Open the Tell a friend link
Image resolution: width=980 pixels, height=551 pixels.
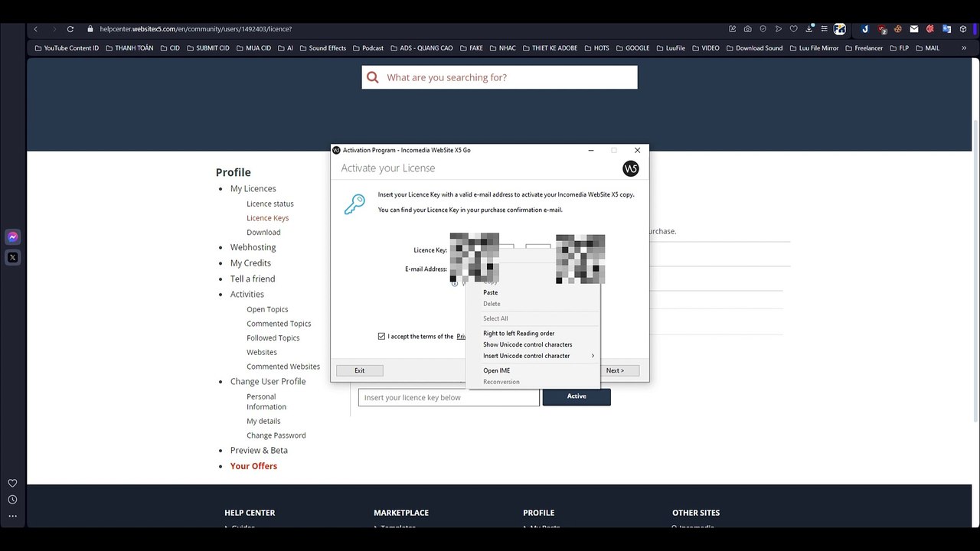pos(253,279)
